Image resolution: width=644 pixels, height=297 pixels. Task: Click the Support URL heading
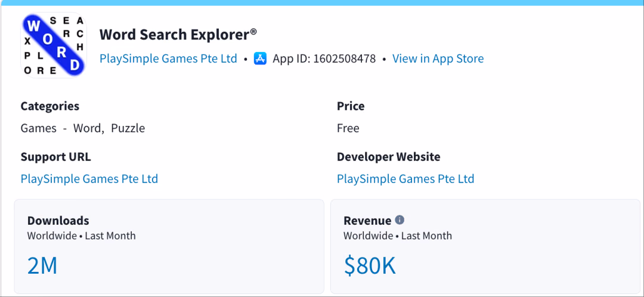56,157
